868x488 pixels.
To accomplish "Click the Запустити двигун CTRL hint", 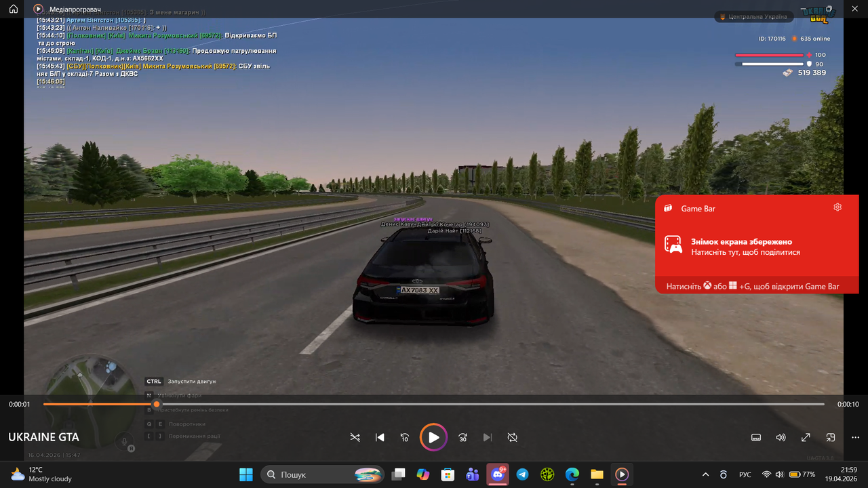I will click(181, 382).
